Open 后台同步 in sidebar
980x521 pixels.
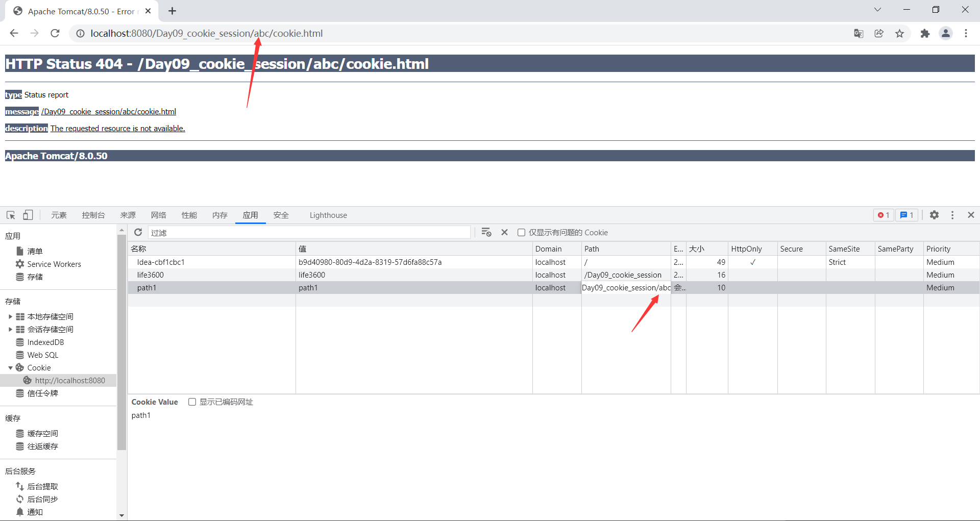click(x=42, y=499)
